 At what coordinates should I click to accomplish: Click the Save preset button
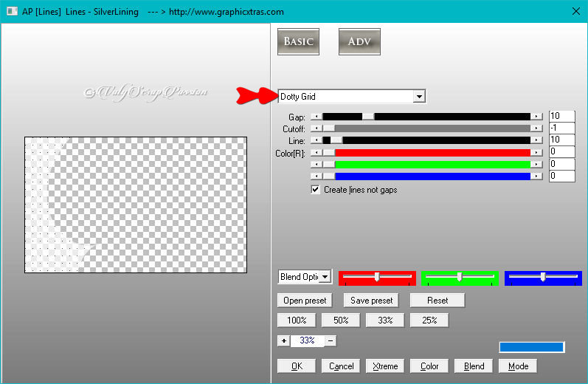coord(371,301)
